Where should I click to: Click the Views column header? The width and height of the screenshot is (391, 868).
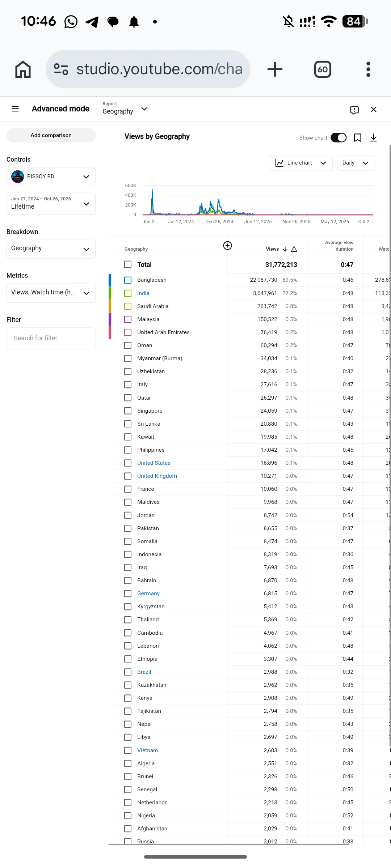(272, 249)
